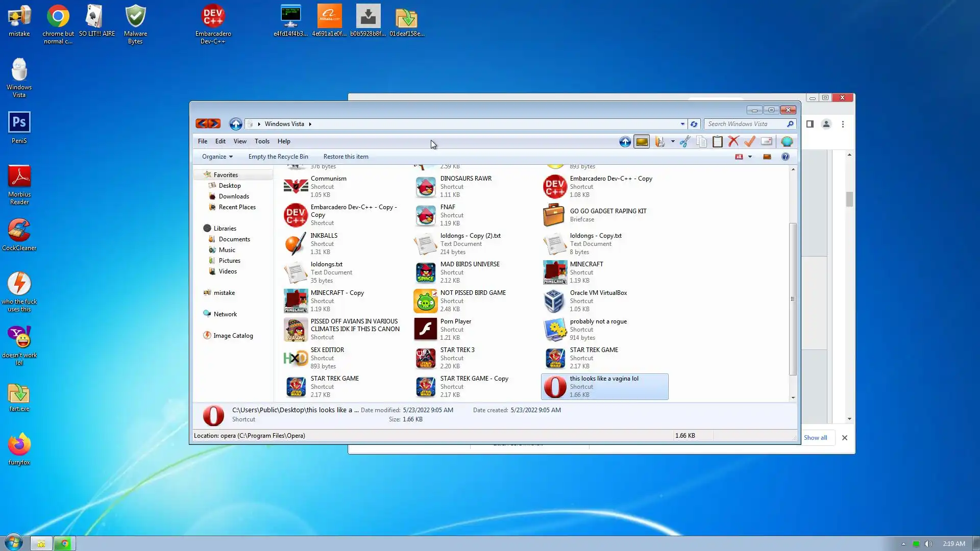Toggle the preview pane button
The image size is (980, 551).
coord(767,157)
